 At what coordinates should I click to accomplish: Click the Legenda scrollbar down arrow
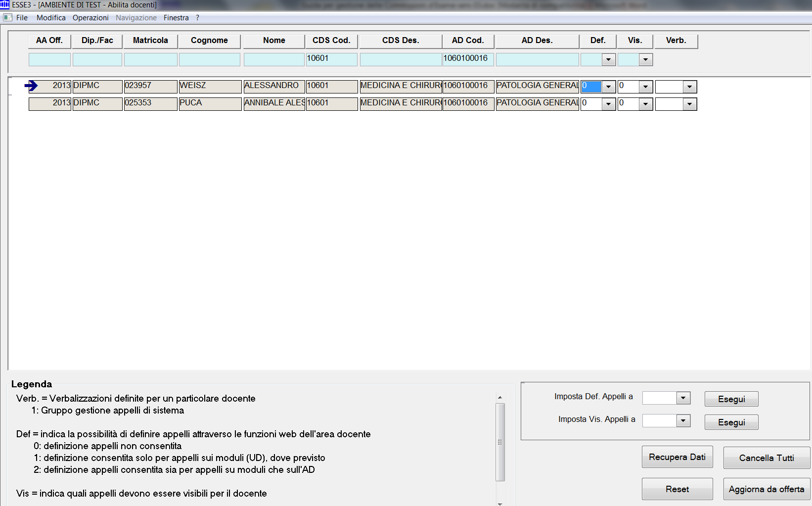coord(500,504)
